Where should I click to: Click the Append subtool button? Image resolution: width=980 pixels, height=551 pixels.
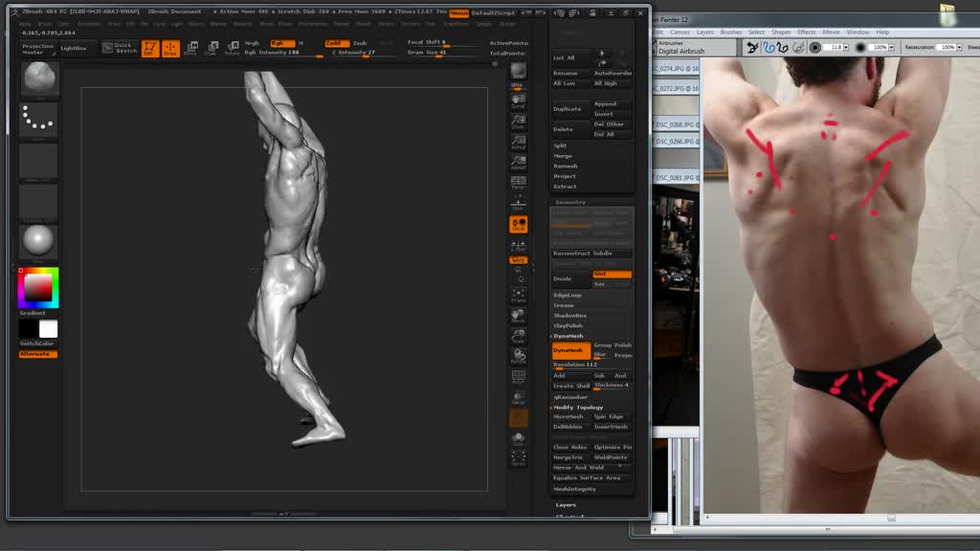(x=612, y=103)
